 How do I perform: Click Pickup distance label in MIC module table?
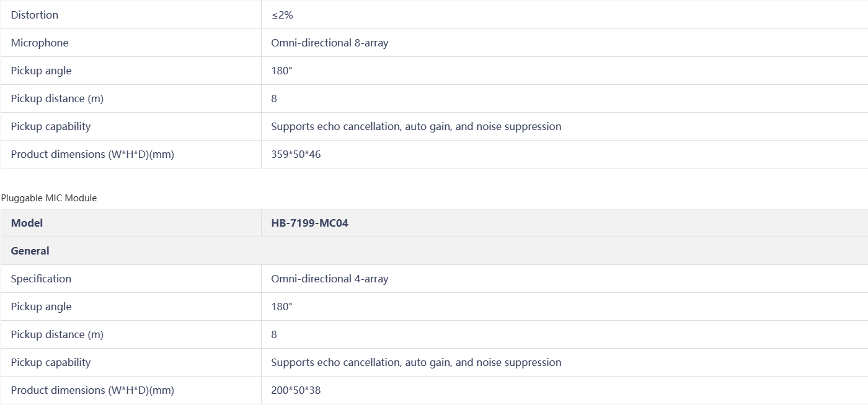pyautogui.click(x=57, y=334)
